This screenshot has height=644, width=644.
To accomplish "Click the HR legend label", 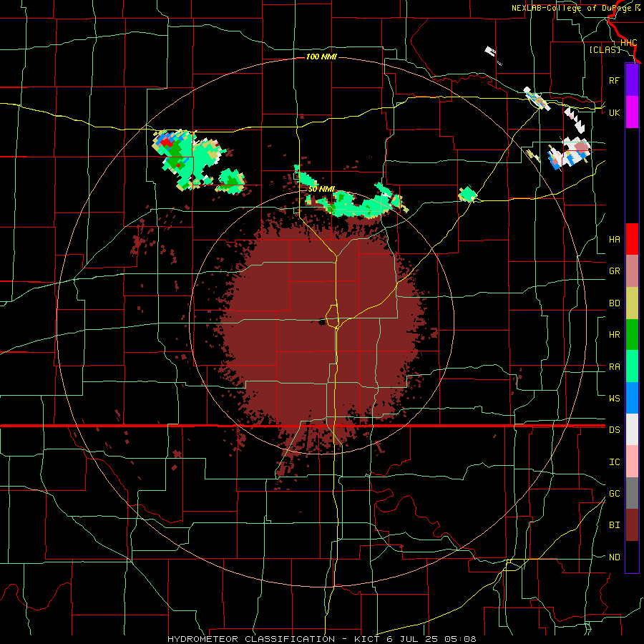I will pos(614,335).
